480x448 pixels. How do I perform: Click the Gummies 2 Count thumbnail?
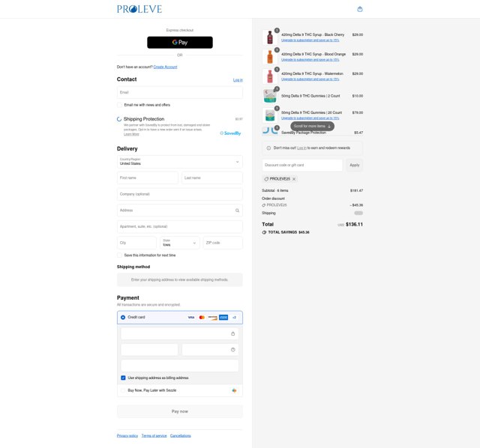(270, 96)
